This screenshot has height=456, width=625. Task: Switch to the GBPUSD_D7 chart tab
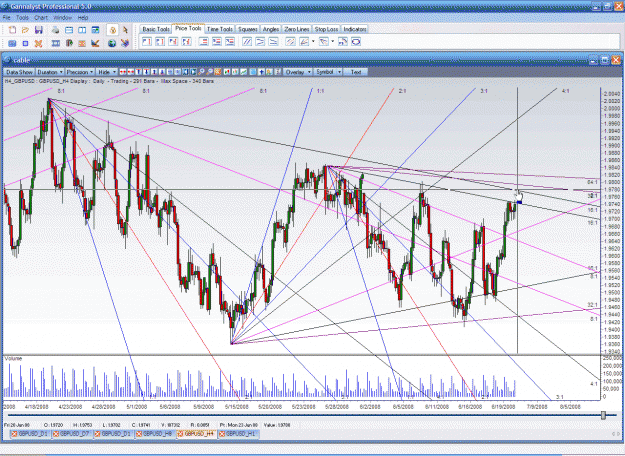pyautogui.click(x=73, y=434)
